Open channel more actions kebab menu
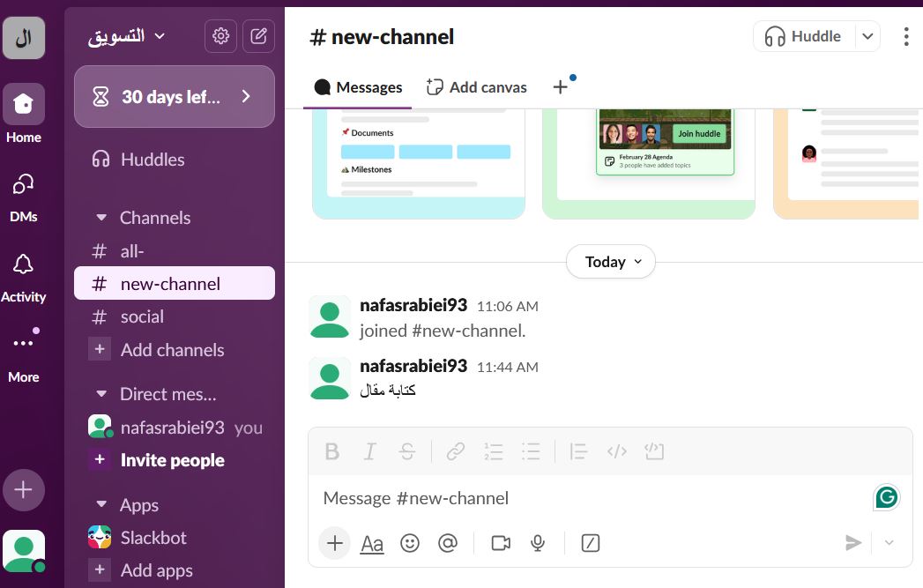923x588 pixels. [x=906, y=36]
